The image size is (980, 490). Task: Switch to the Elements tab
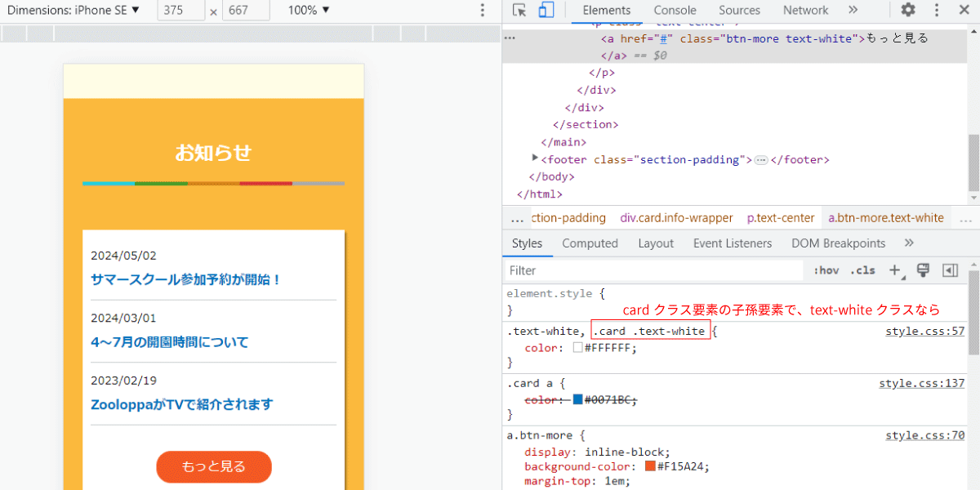tap(607, 10)
